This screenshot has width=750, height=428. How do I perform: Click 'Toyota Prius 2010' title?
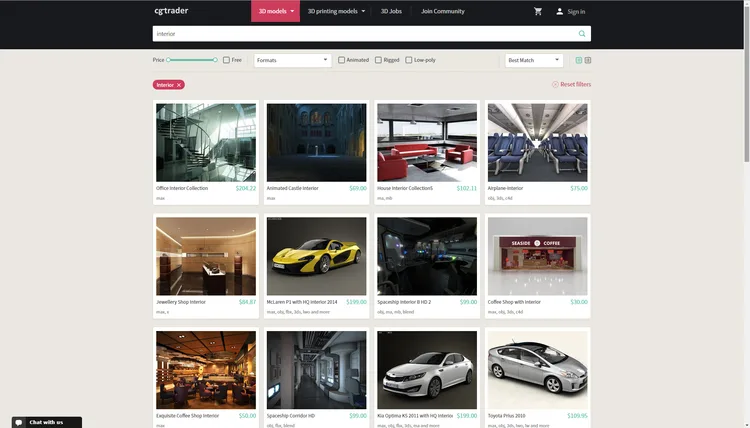click(507, 416)
